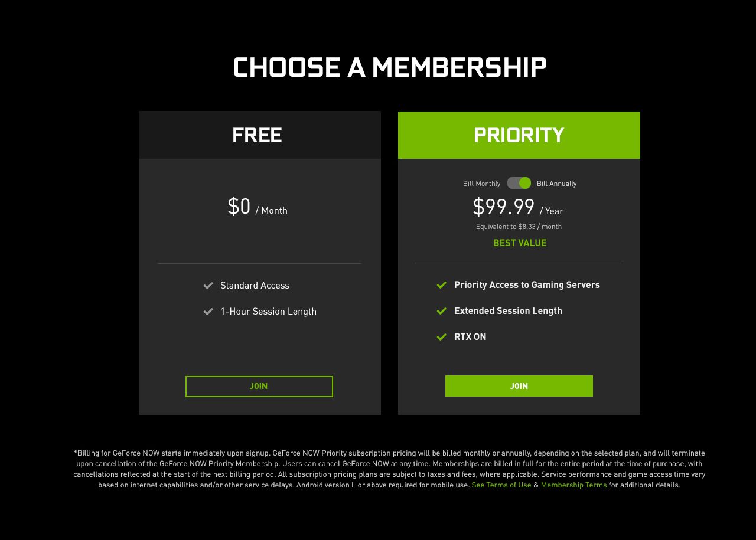This screenshot has height=540, width=756.
Task: Open the Membership Terms link
Action: (573, 485)
